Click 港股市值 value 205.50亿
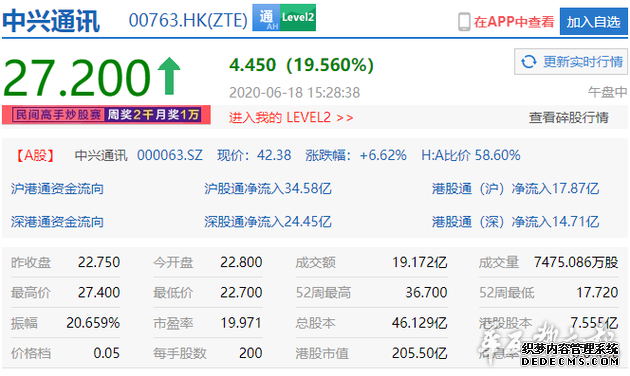 (419, 354)
